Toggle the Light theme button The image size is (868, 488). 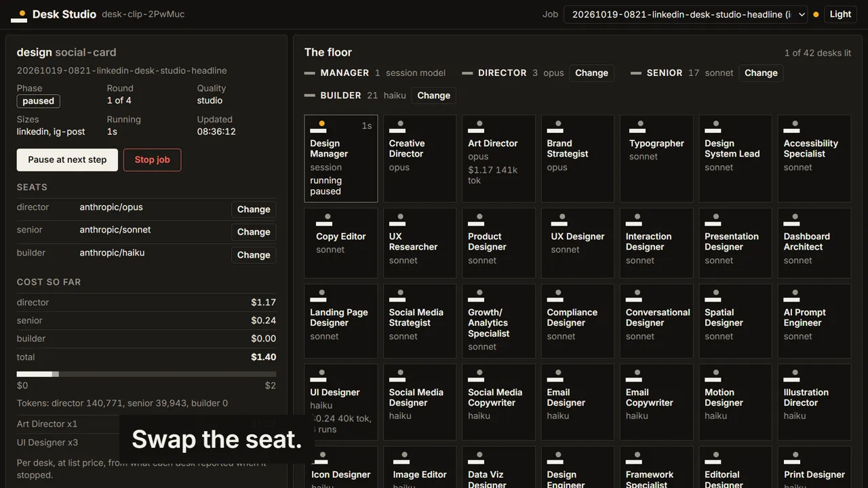click(840, 14)
